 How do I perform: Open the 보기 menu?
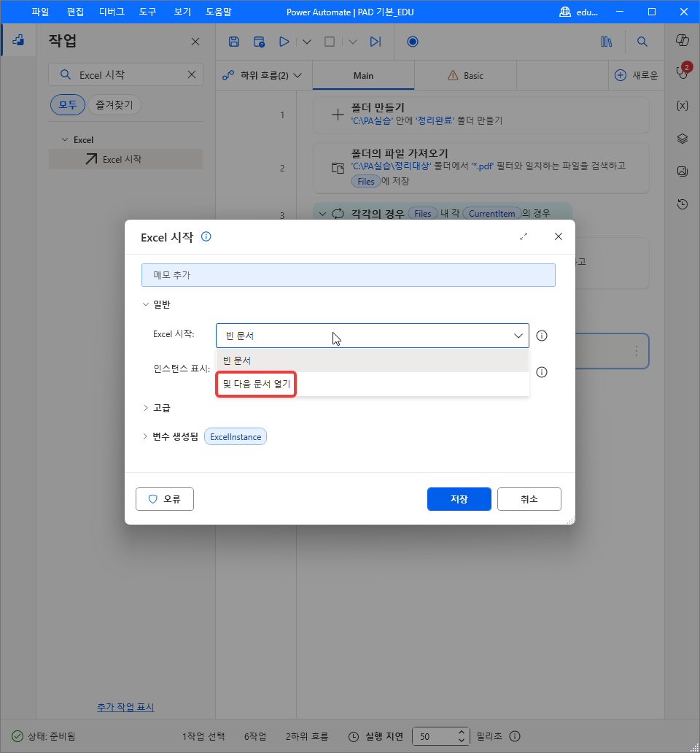pos(182,12)
